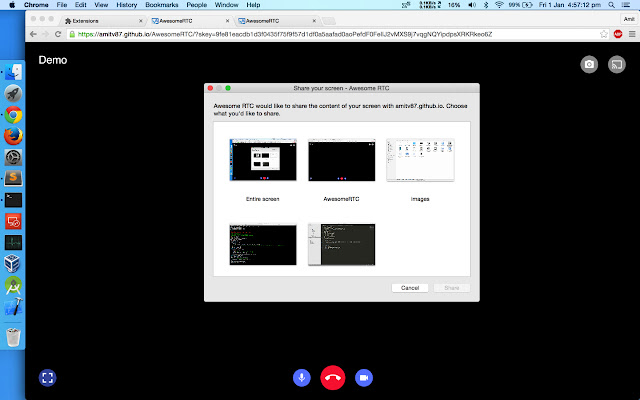Click the screen cast icon
The width and height of the screenshot is (640, 400).
pyautogui.click(x=617, y=64)
